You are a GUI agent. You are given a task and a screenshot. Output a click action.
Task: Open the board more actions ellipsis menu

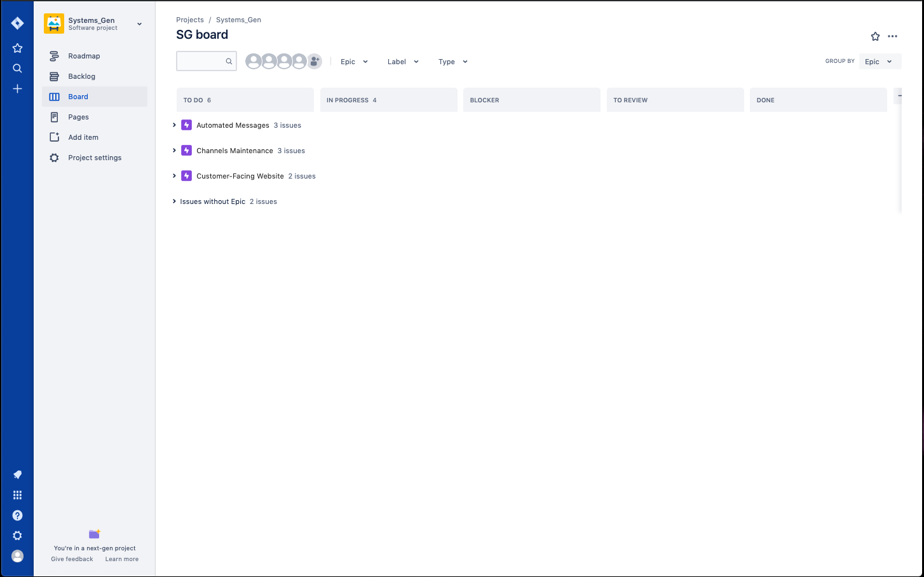click(893, 36)
